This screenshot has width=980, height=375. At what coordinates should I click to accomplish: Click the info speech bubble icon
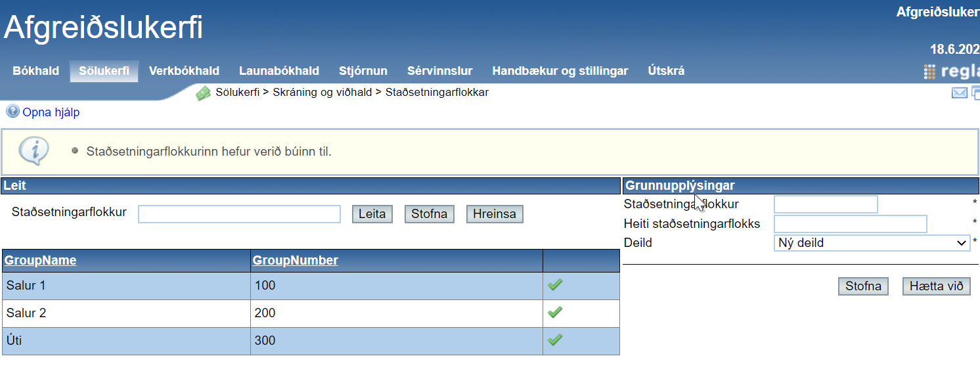click(33, 151)
